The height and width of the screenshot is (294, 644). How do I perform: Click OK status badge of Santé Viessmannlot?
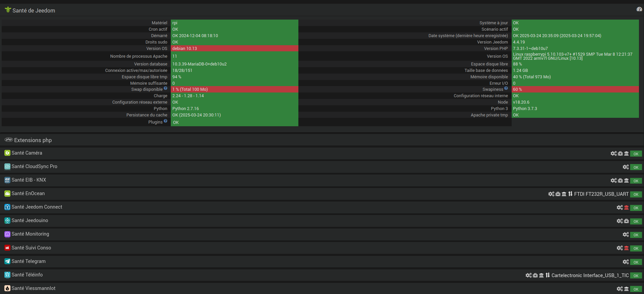(636, 289)
